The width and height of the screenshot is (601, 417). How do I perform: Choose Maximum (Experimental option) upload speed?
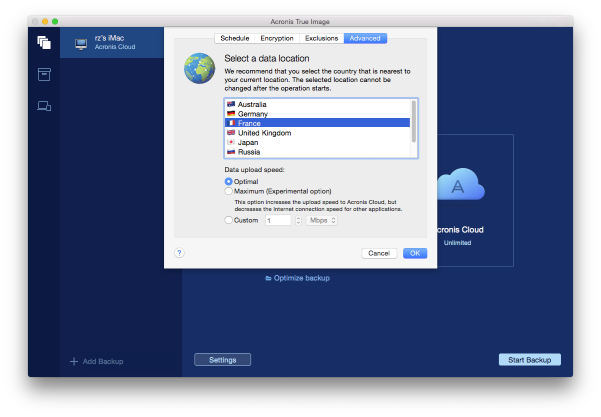point(229,191)
